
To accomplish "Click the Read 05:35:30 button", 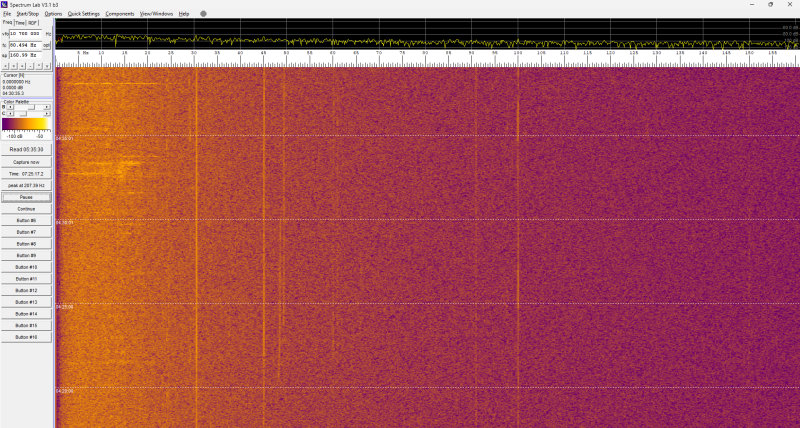I will [x=26, y=149].
